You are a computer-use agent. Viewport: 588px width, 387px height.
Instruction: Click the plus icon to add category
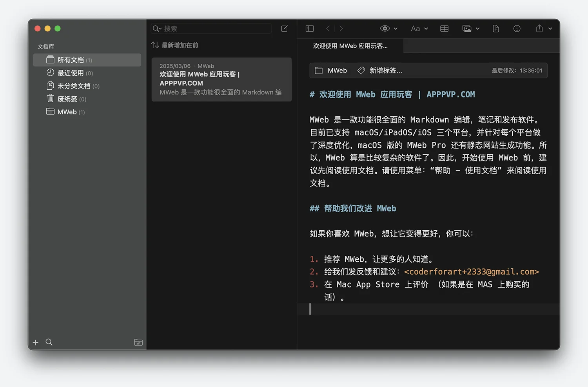(36, 342)
